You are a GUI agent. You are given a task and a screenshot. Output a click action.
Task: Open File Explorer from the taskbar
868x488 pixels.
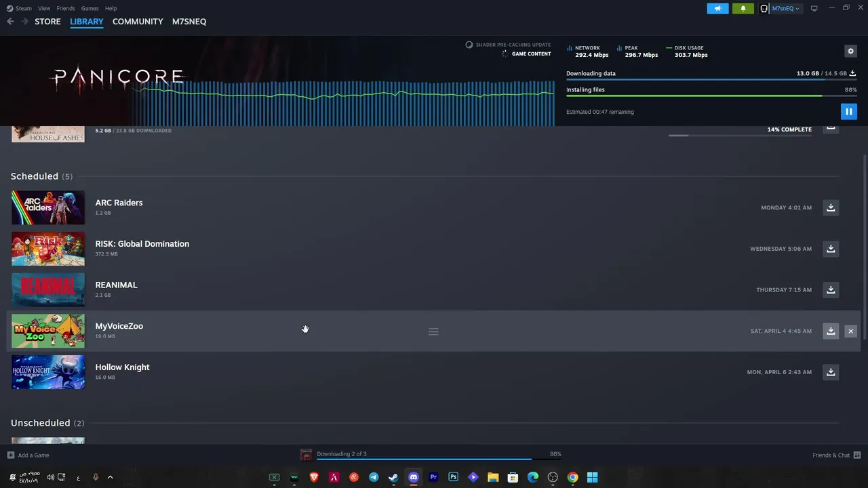[493, 477]
